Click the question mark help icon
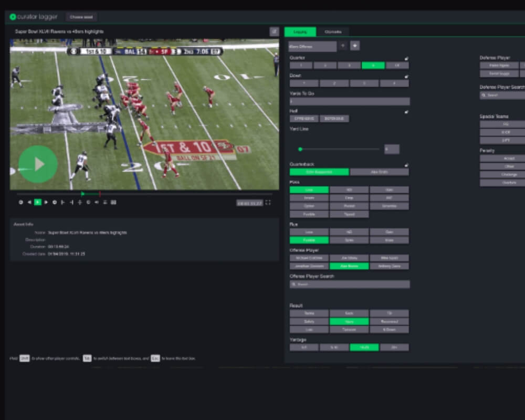 [x=342, y=46]
